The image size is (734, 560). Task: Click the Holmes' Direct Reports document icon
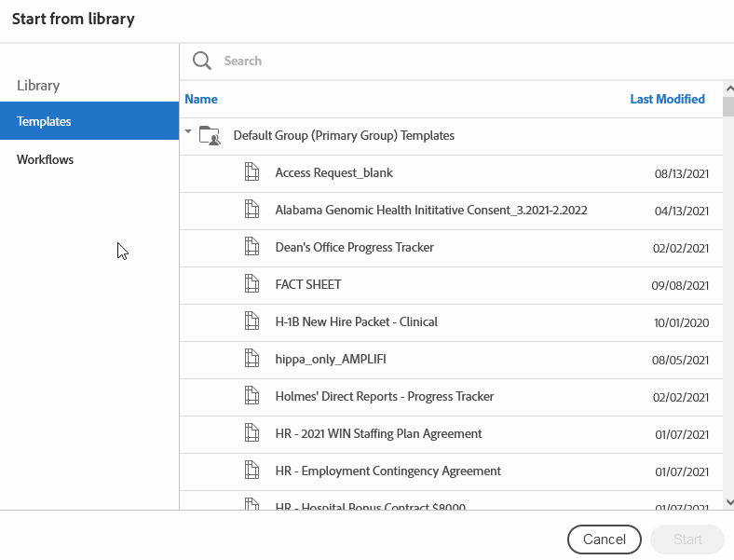pyautogui.click(x=251, y=396)
